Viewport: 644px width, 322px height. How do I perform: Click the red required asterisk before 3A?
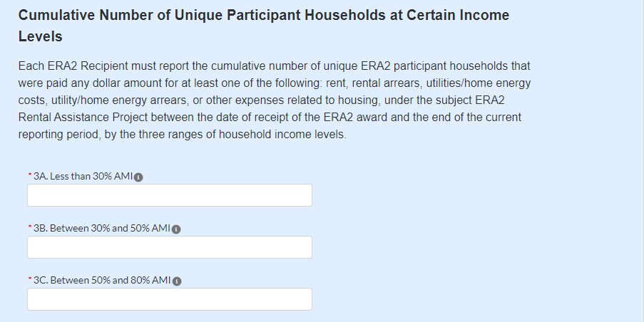(x=30, y=176)
